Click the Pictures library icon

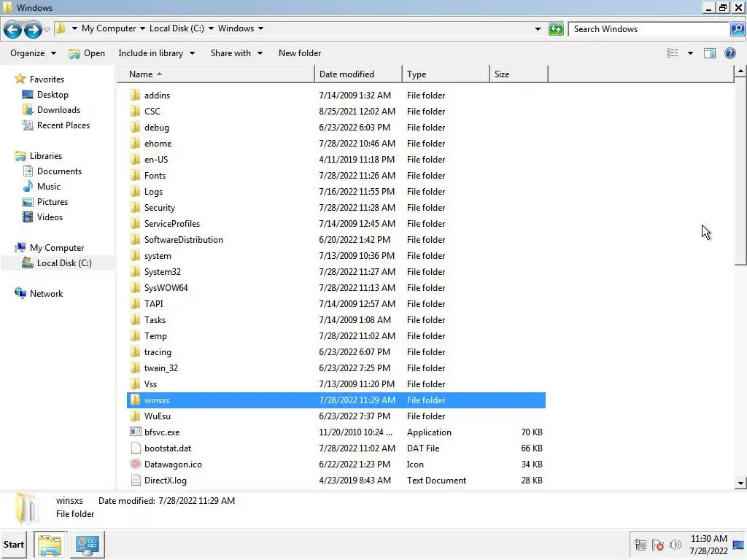point(28,202)
